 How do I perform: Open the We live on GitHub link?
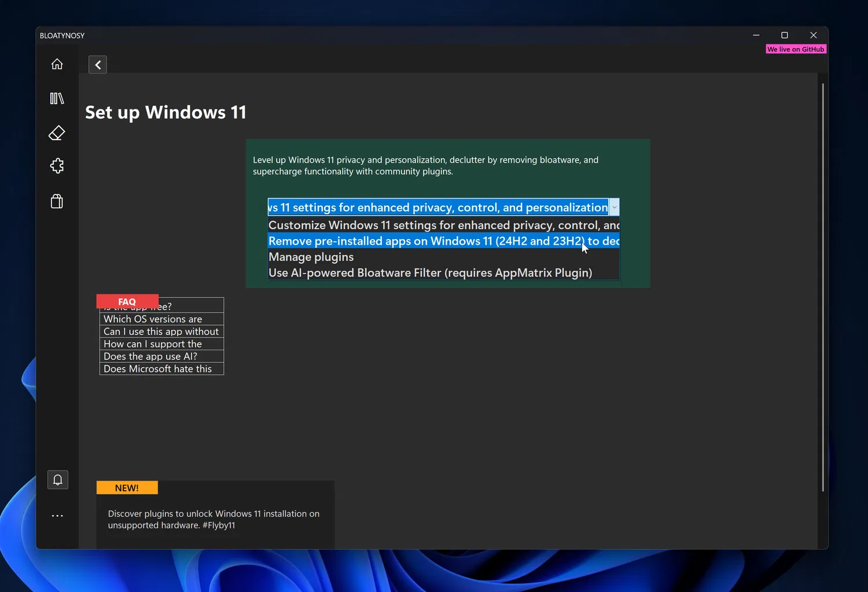796,49
